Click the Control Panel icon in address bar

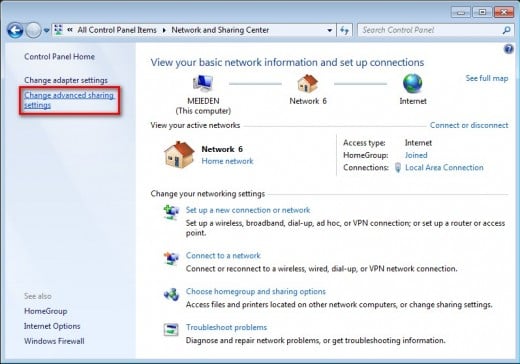58,30
